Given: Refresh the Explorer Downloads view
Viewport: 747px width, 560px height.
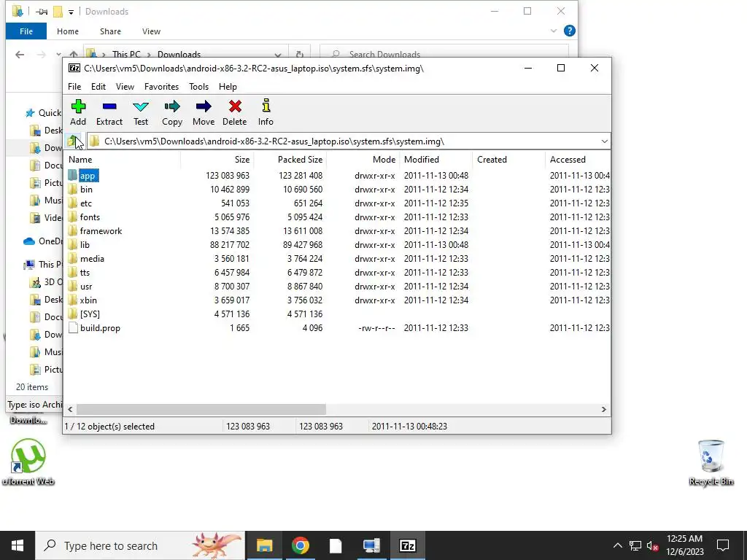Looking at the screenshot, I should coord(300,54).
